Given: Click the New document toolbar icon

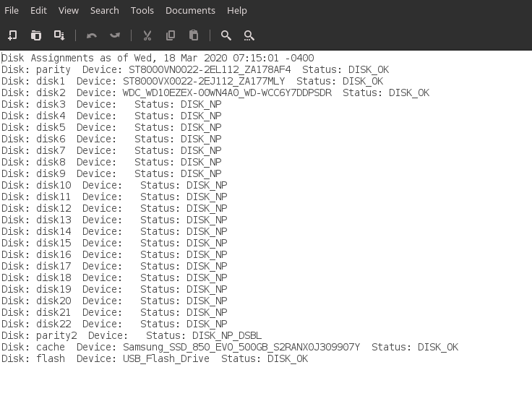Looking at the screenshot, I should pyautogui.click(x=12, y=35).
